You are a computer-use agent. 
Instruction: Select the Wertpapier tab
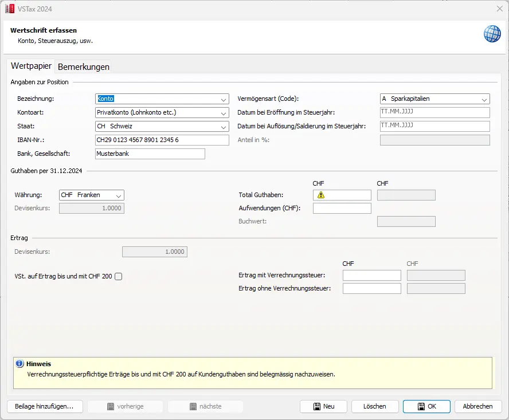tap(31, 66)
